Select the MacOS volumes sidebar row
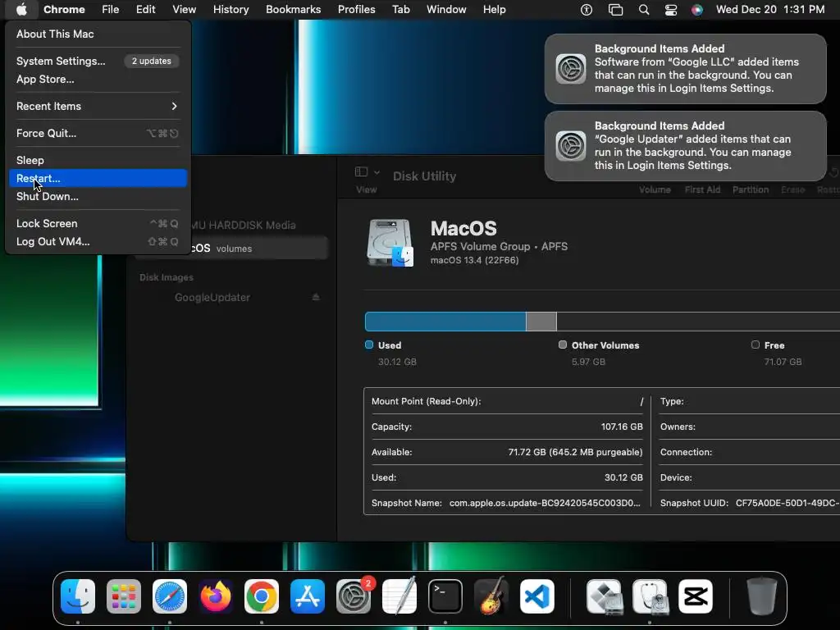This screenshot has height=630, width=840. (x=260, y=249)
